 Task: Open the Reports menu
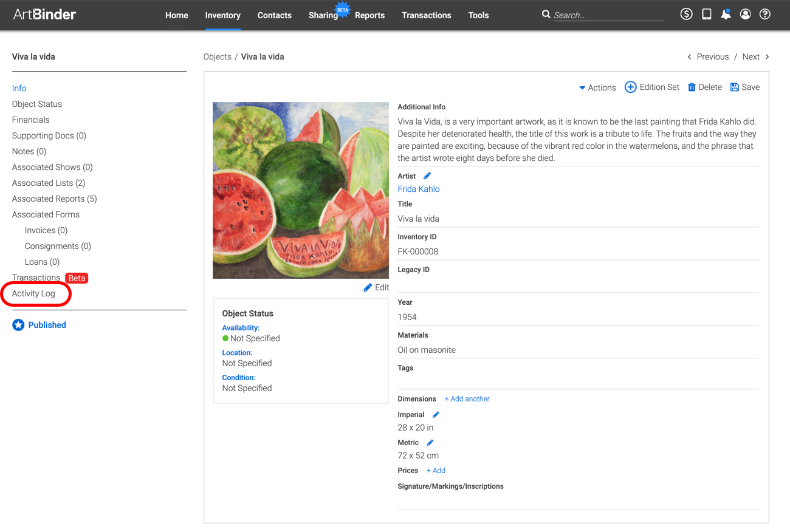click(x=370, y=15)
